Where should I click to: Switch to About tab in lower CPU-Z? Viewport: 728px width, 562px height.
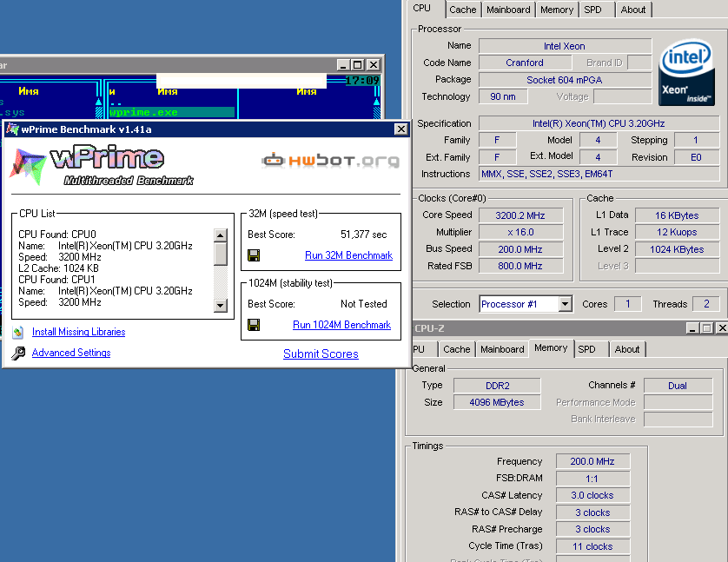click(x=626, y=349)
